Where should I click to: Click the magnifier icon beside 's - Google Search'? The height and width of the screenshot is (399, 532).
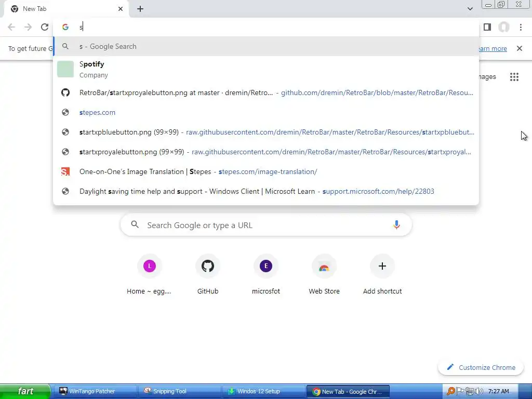coord(65,46)
